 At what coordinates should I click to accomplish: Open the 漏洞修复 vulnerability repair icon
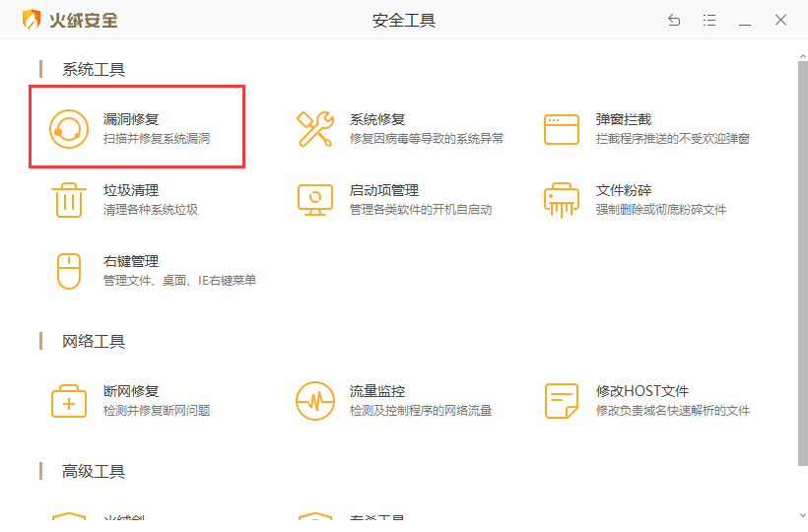[x=69, y=129]
